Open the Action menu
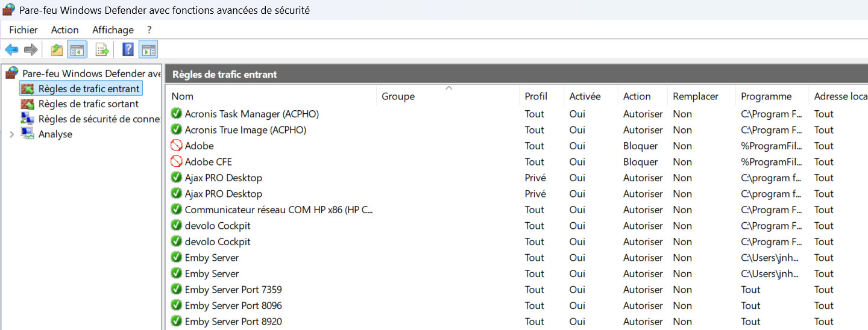The height and width of the screenshot is (330, 868). 64,30
